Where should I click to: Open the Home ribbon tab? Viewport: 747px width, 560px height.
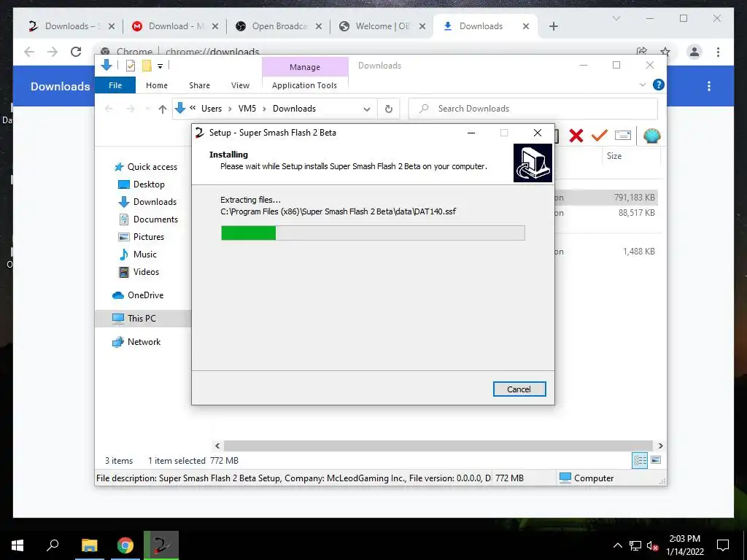point(157,85)
